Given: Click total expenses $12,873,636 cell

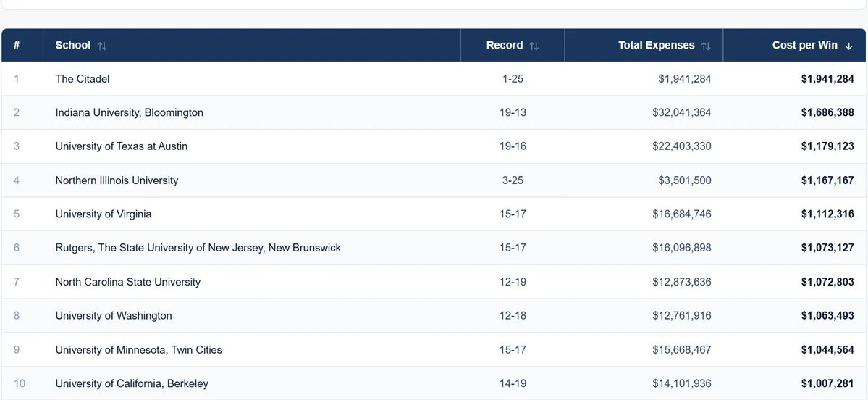Looking at the screenshot, I should click(x=681, y=281).
